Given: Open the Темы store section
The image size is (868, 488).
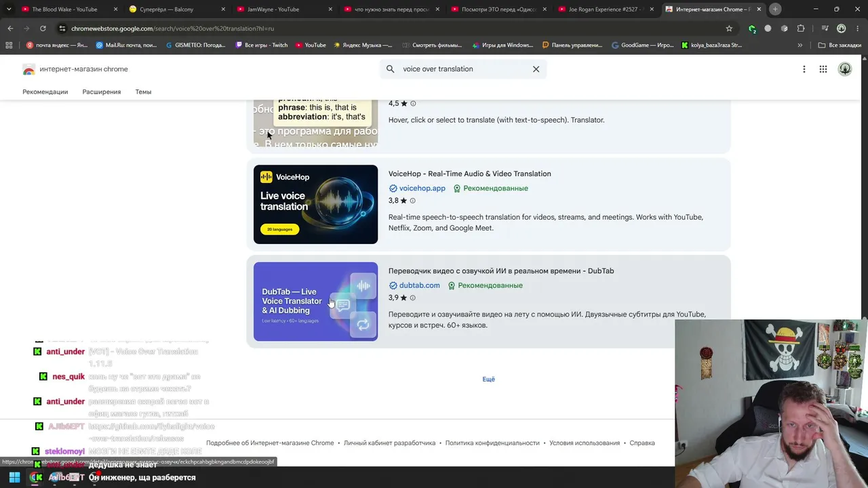Looking at the screenshot, I should pyautogui.click(x=143, y=91).
